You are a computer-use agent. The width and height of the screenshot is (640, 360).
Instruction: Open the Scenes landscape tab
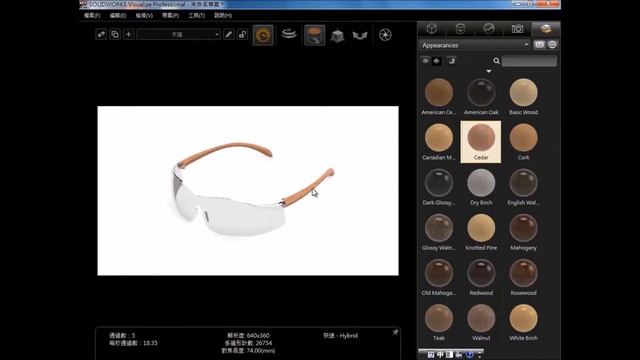(489, 29)
